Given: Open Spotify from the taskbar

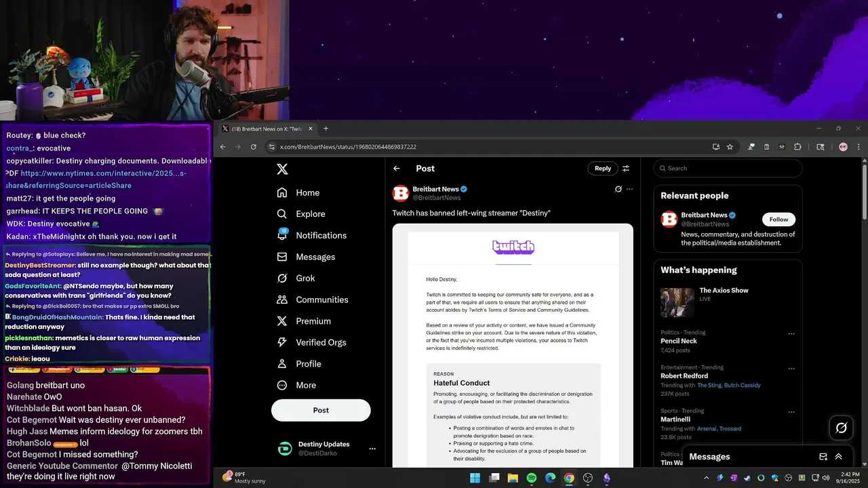Looking at the screenshot, I should (532, 478).
